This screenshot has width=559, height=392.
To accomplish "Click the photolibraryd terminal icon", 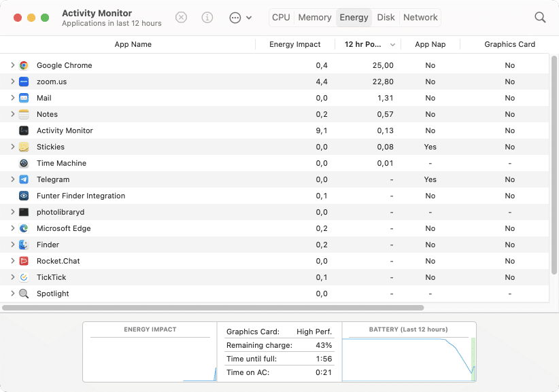I will tap(24, 212).
